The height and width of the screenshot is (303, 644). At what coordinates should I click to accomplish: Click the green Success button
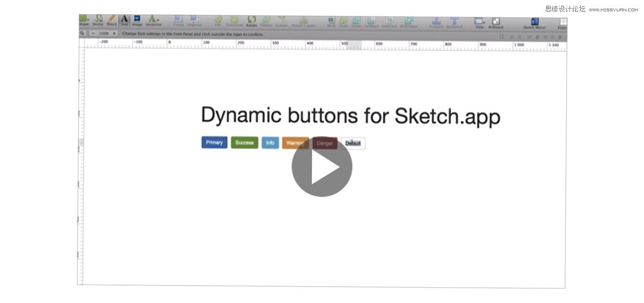[x=244, y=143]
